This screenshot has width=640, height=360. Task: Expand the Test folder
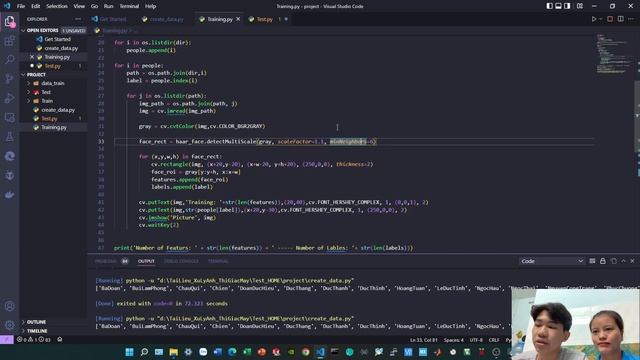(x=29, y=92)
